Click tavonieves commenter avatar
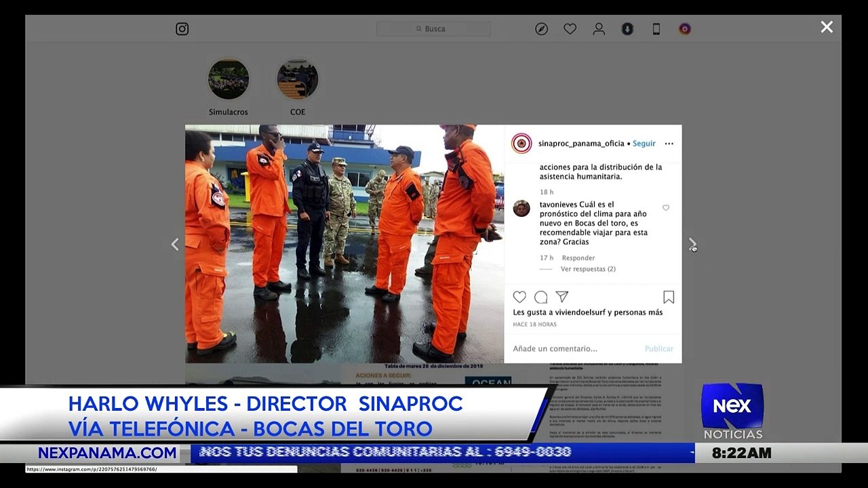The height and width of the screenshot is (488, 868). pyautogui.click(x=521, y=208)
